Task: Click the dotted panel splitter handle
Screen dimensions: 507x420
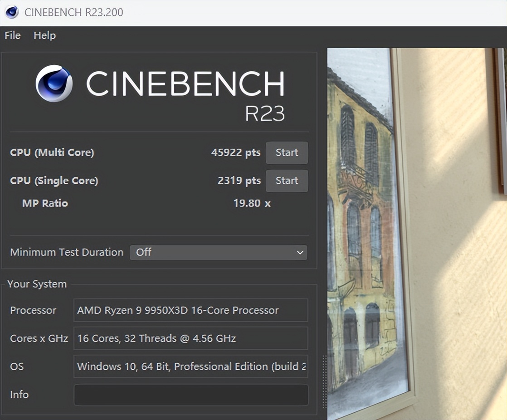Action: click(324, 382)
